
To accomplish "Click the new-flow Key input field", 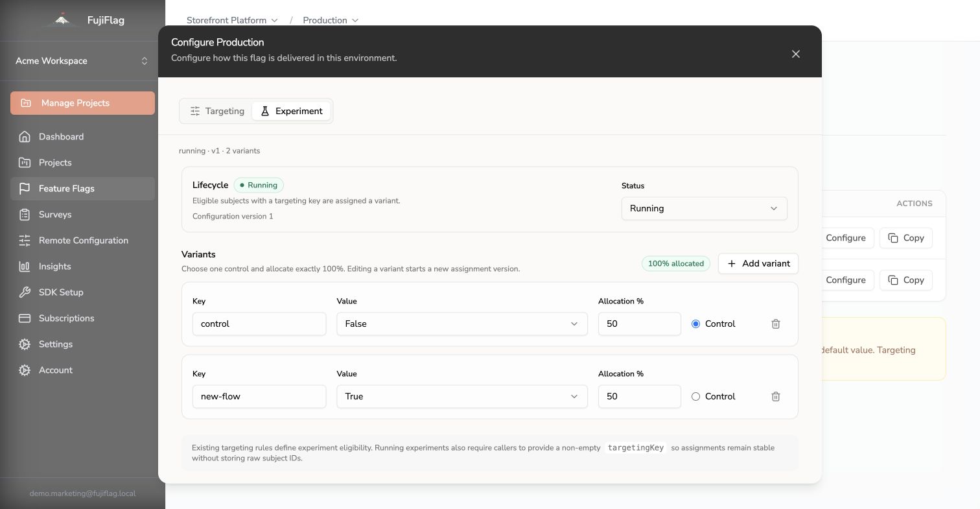I will tap(259, 396).
